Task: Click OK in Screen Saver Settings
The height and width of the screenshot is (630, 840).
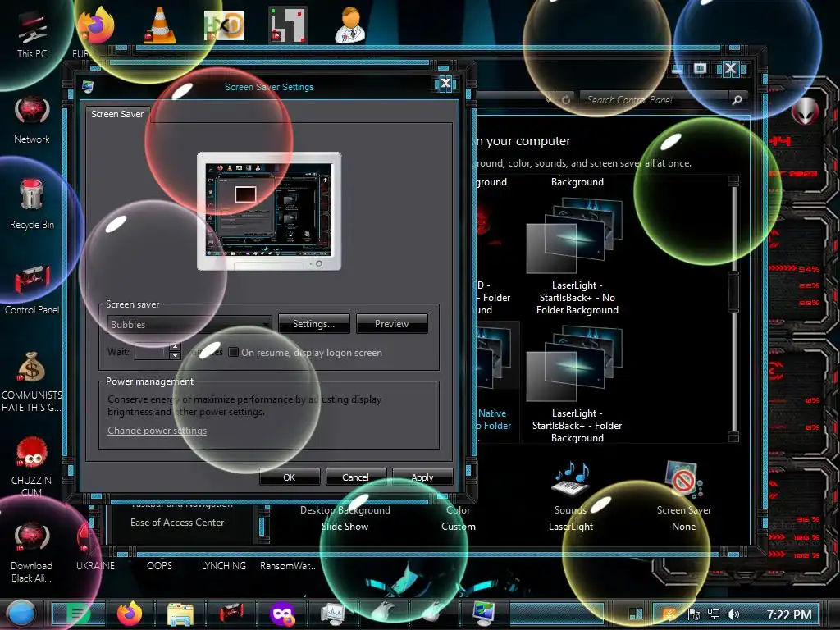Action: [290, 477]
